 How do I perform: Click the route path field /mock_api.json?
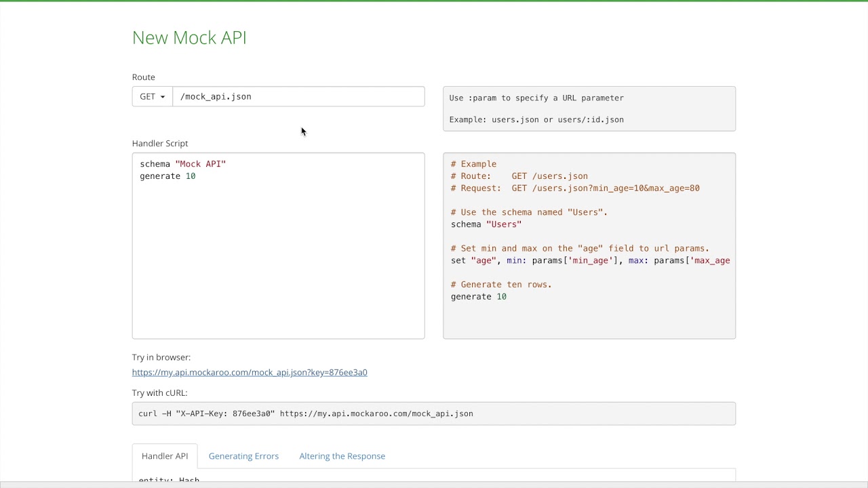298,96
